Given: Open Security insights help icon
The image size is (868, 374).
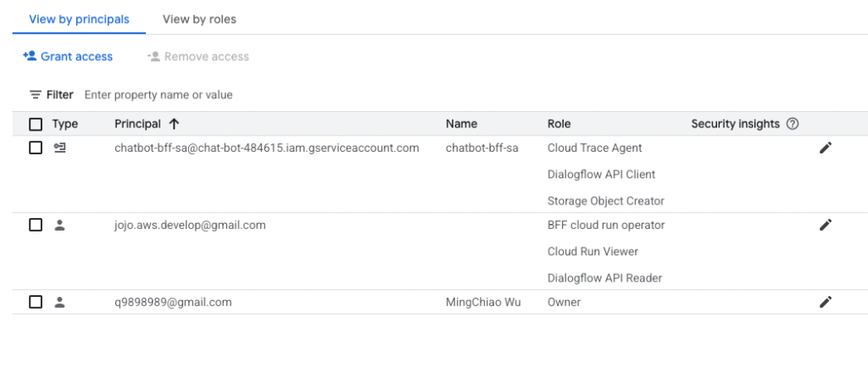Looking at the screenshot, I should point(793,124).
